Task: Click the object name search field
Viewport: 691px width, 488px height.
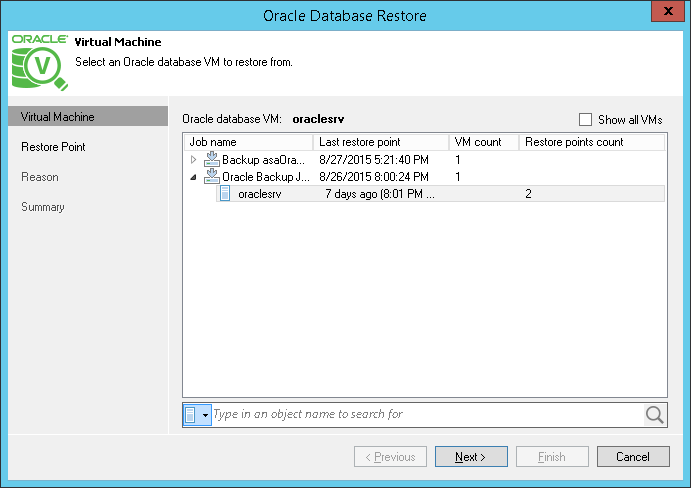Action: click(x=427, y=414)
